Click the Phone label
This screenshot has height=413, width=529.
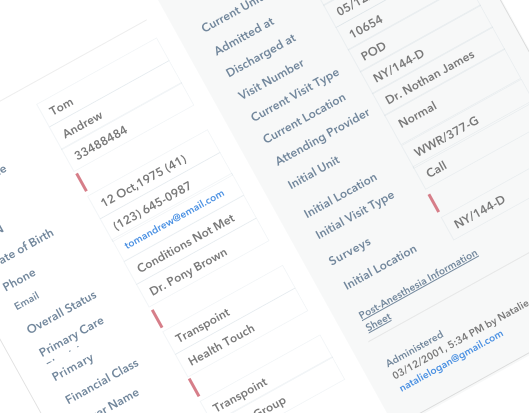[x=19, y=279]
